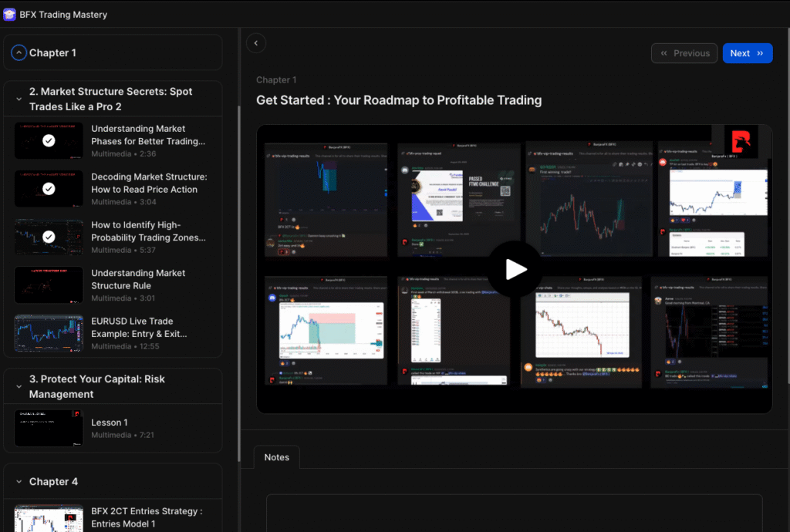Play the Get Started roadmap video
This screenshot has height=532, width=790.
pyautogui.click(x=515, y=269)
